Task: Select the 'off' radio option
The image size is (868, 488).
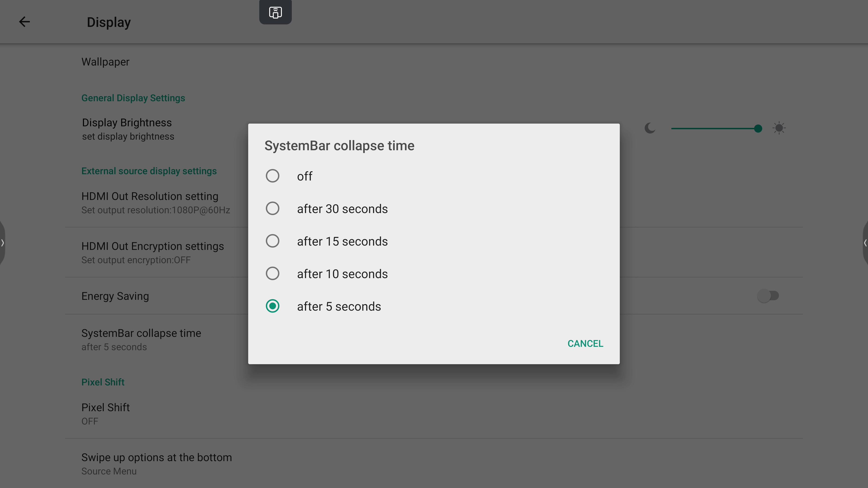Action: (434, 176)
